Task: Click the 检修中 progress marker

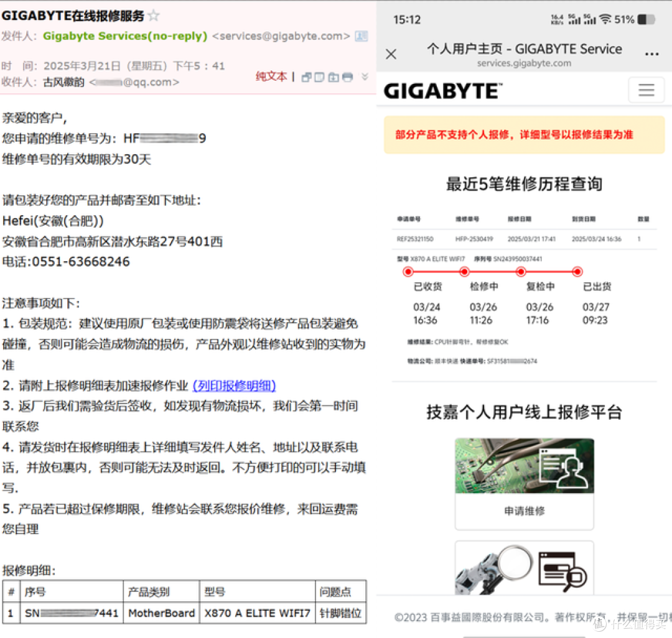Action: click(x=464, y=272)
